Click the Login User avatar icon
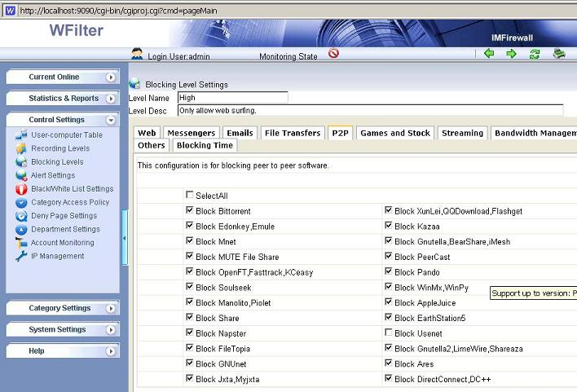Image resolution: width=577 pixels, height=392 pixels. click(137, 54)
